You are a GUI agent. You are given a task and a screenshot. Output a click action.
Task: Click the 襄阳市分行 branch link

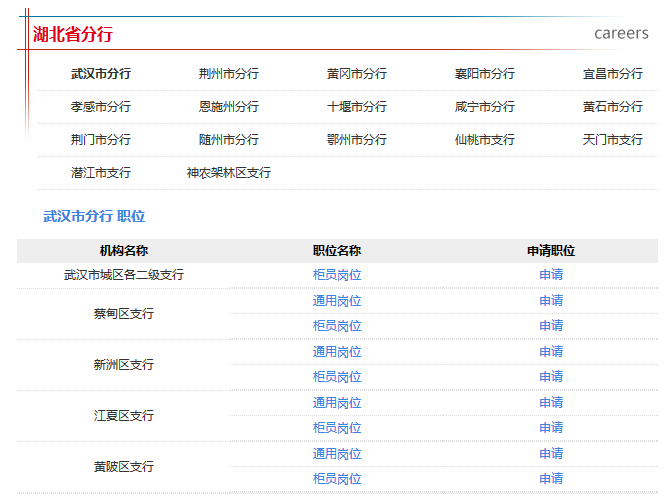pos(484,74)
